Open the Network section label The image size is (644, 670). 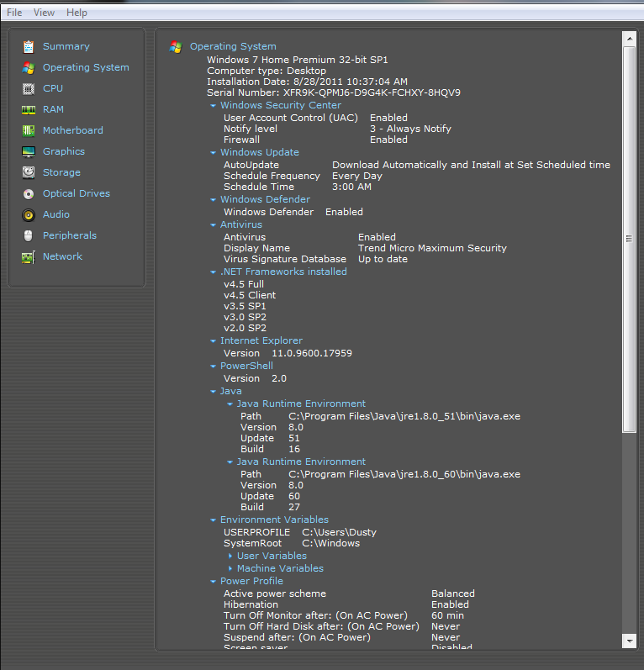[x=62, y=256]
